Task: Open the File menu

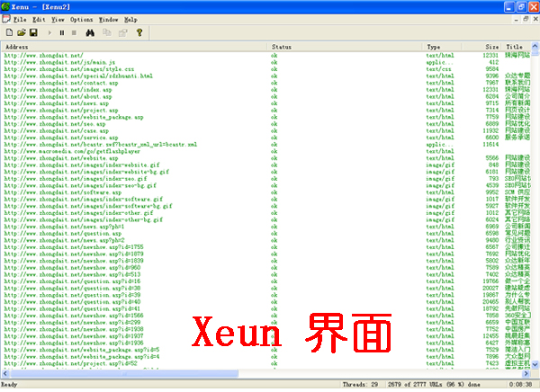Action: (x=20, y=20)
